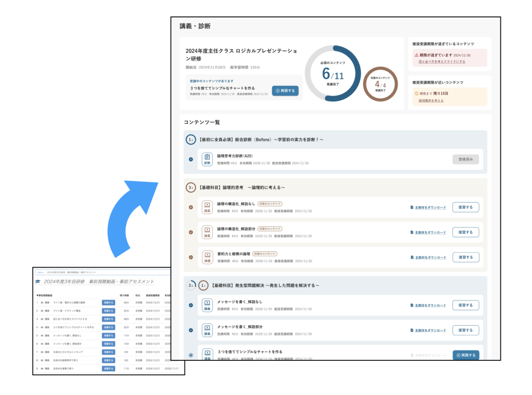532x395 pixels.
Task: Click the warning triangle icon by 期限が過ぎています
Action: [x=416, y=55]
